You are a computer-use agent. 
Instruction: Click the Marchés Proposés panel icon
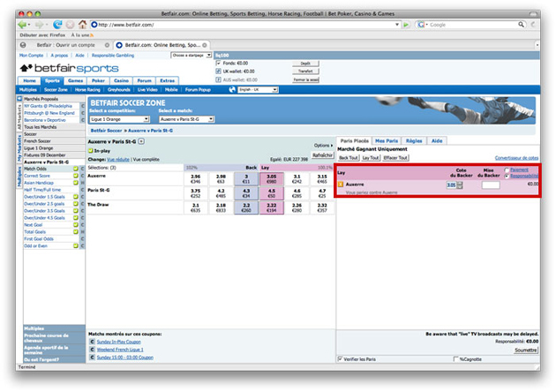click(19, 99)
